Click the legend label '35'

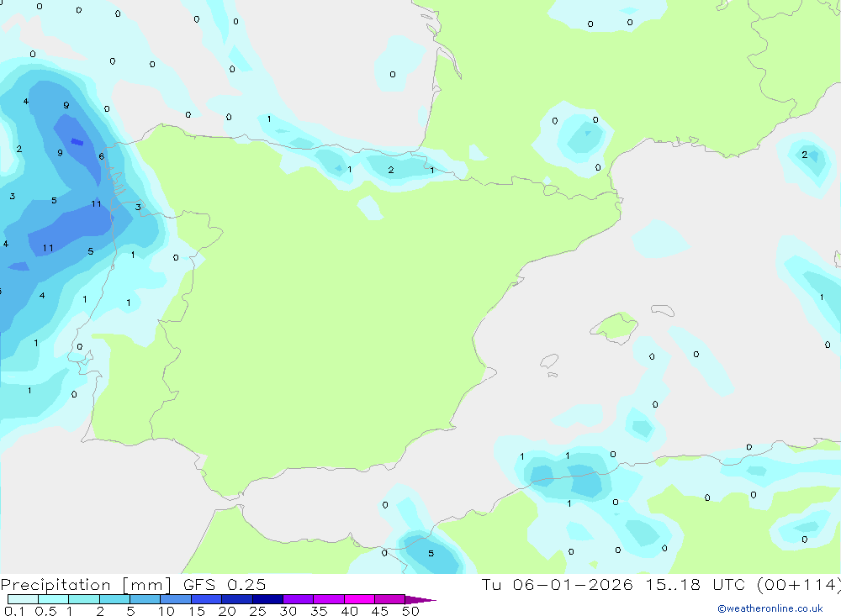[319, 611]
